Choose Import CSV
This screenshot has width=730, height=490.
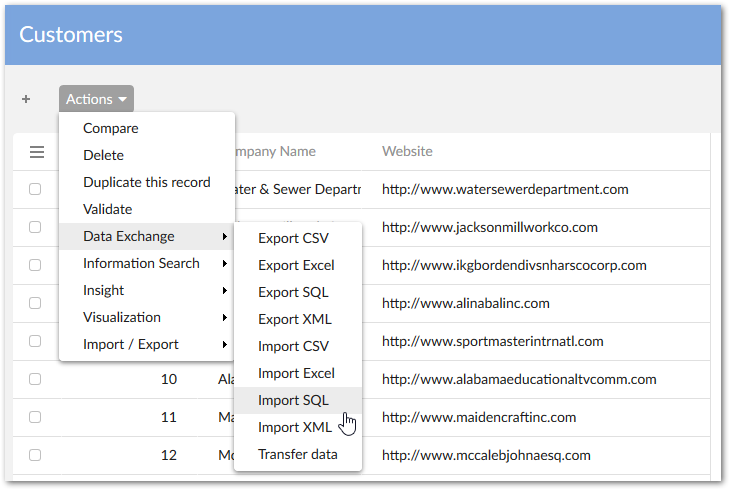(x=298, y=346)
